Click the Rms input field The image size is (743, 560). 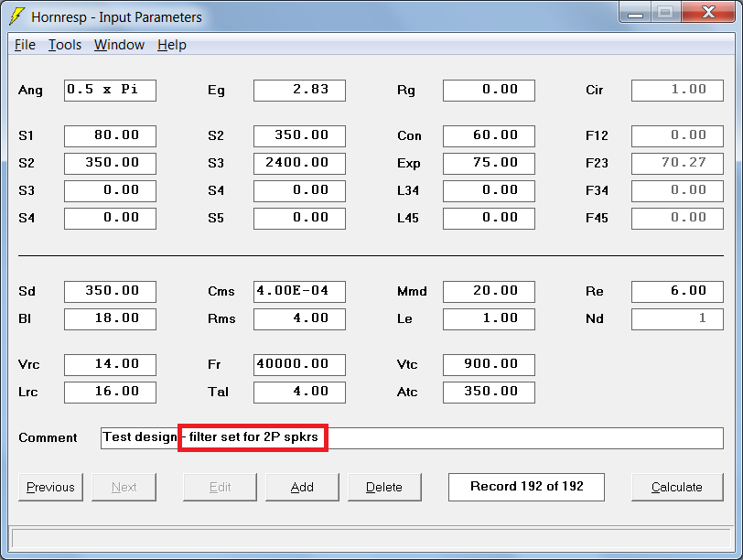pyautogui.click(x=299, y=319)
